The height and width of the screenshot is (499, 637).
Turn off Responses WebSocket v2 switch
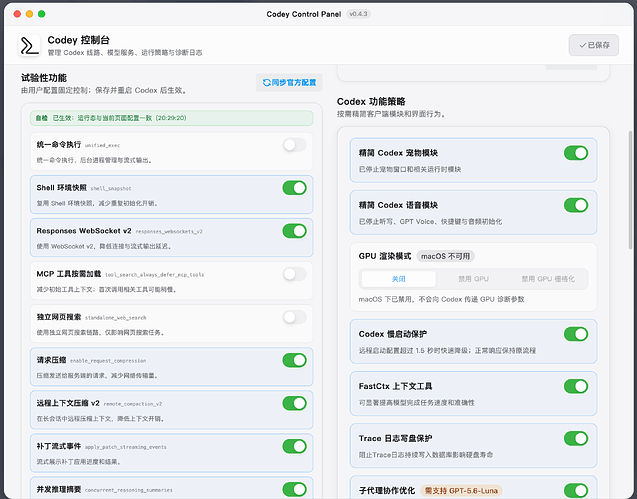coord(295,231)
